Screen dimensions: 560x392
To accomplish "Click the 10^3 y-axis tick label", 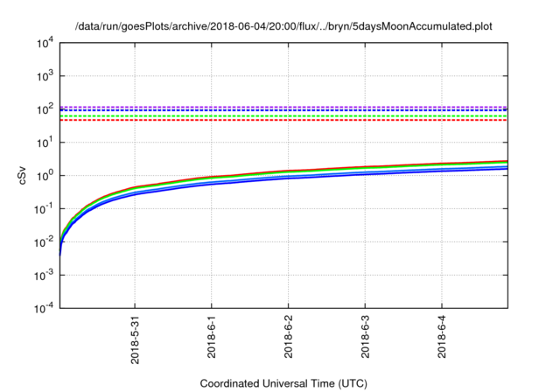I will [x=45, y=76].
